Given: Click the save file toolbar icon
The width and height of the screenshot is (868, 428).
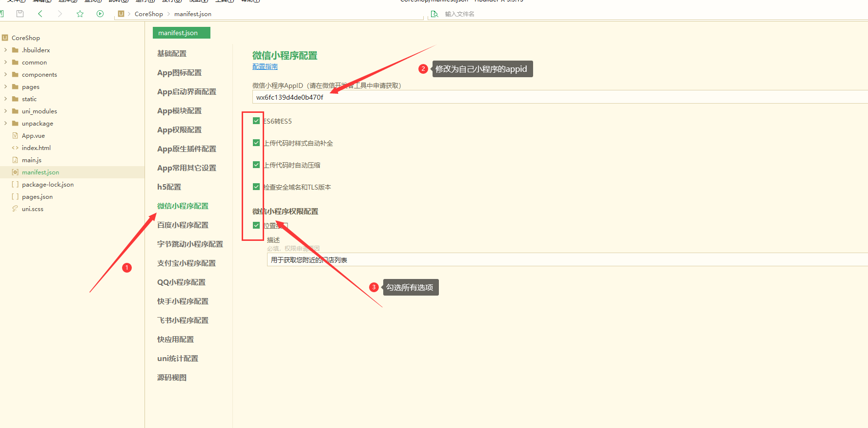Looking at the screenshot, I should (x=20, y=14).
